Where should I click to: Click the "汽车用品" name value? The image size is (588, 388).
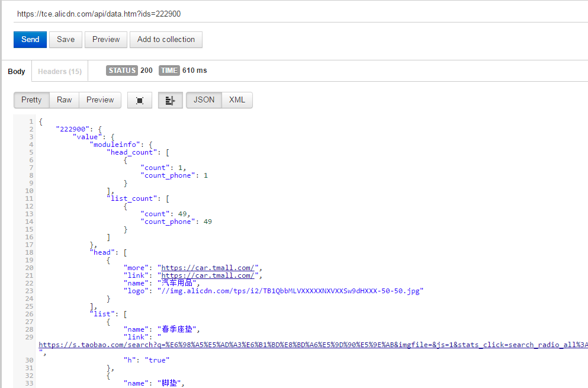176,283
